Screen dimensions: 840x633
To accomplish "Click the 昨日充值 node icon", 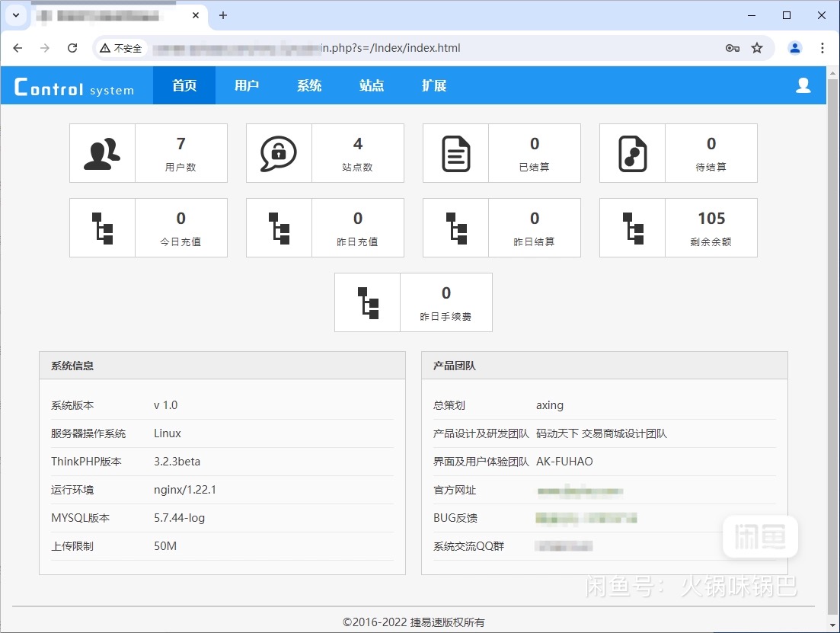I will [x=279, y=227].
